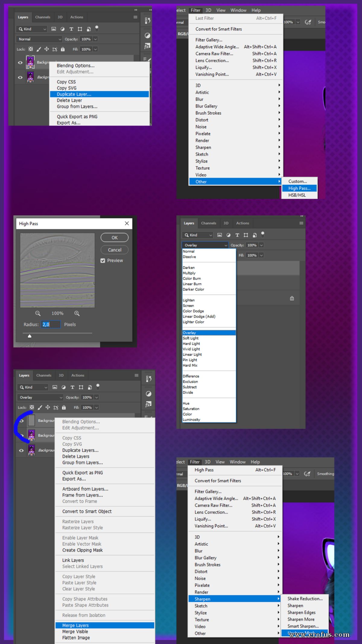Switch to Channels tab in Normal-mode panel

43,17
